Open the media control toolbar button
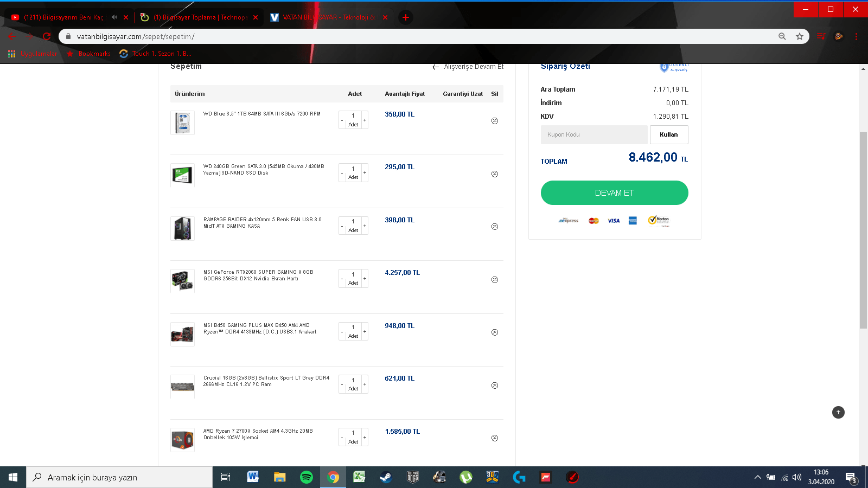Image resolution: width=868 pixels, height=488 pixels. (821, 36)
